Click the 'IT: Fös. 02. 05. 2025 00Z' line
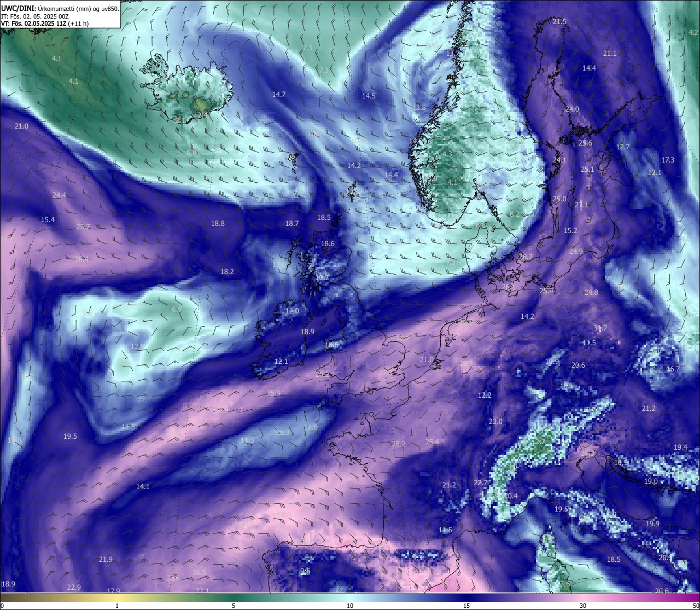The height and width of the screenshot is (610, 700). [35, 16]
